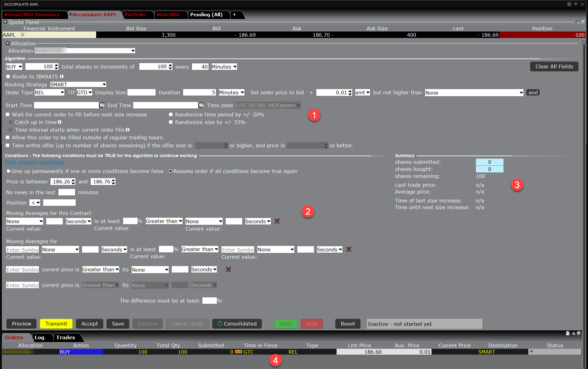Click Clear All Fields button
Viewport: 588px width, 369px height.
point(554,66)
